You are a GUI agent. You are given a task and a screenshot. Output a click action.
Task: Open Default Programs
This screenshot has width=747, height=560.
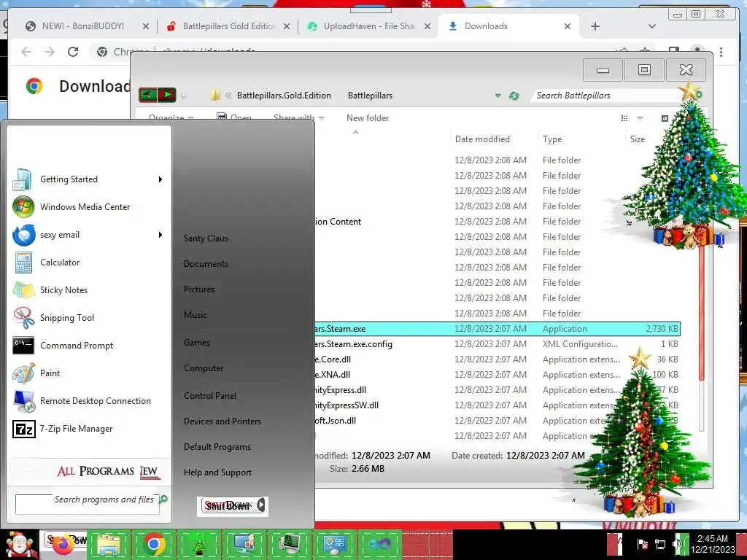217,447
